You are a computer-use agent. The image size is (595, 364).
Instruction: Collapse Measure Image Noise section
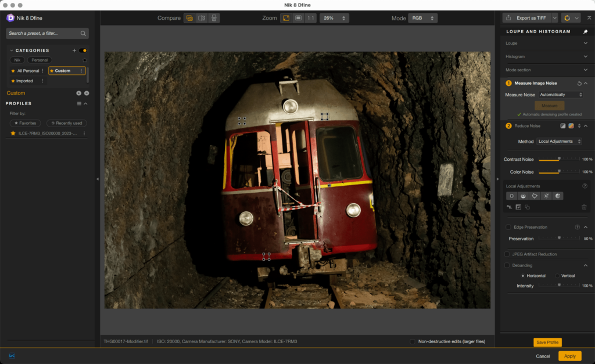pyautogui.click(x=586, y=84)
